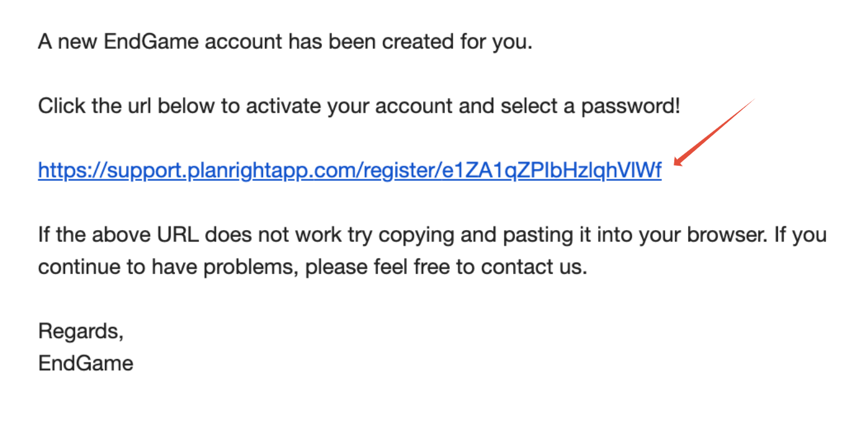The width and height of the screenshot is (868, 434).
Task: Click the registration token ending the URL
Action: pos(551,171)
